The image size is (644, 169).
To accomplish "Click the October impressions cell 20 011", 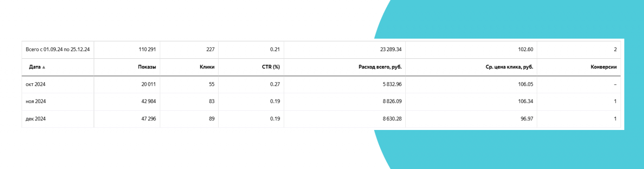I will (148, 84).
